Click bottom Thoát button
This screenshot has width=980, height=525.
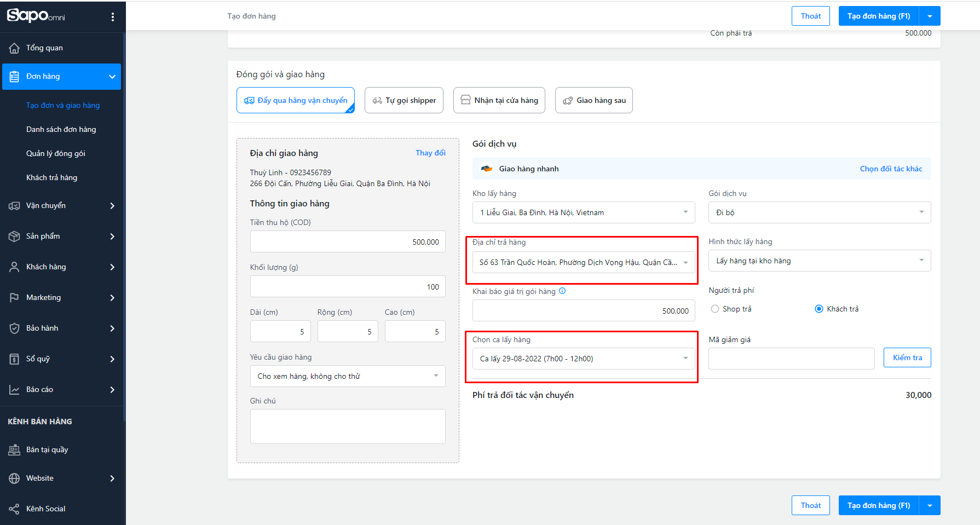tap(811, 505)
